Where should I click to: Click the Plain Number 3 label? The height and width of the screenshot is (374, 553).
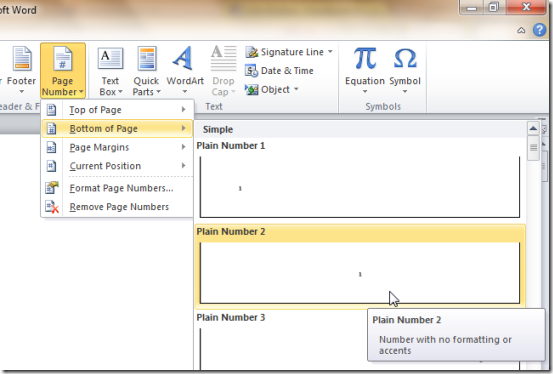[x=231, y=318]
